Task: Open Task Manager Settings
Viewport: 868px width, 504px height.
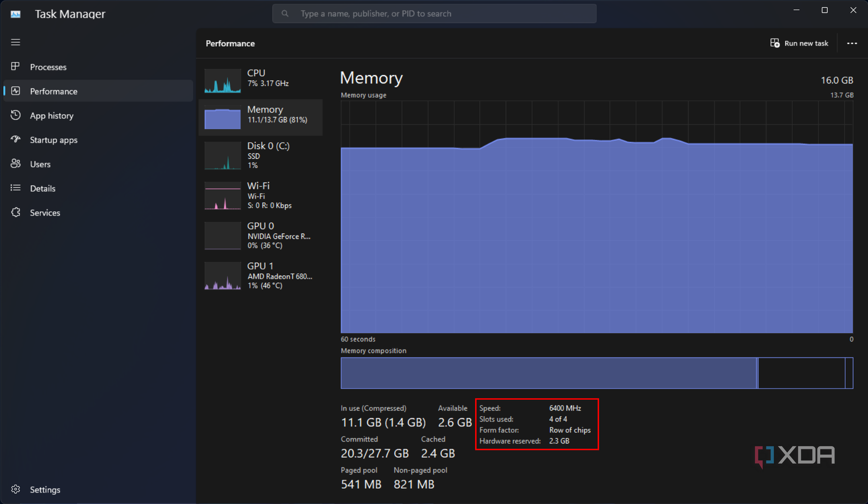Action: coord(45,489)
